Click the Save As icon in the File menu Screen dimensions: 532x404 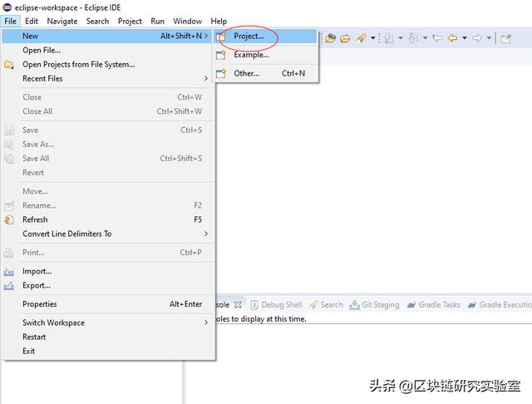click(9, 145)
